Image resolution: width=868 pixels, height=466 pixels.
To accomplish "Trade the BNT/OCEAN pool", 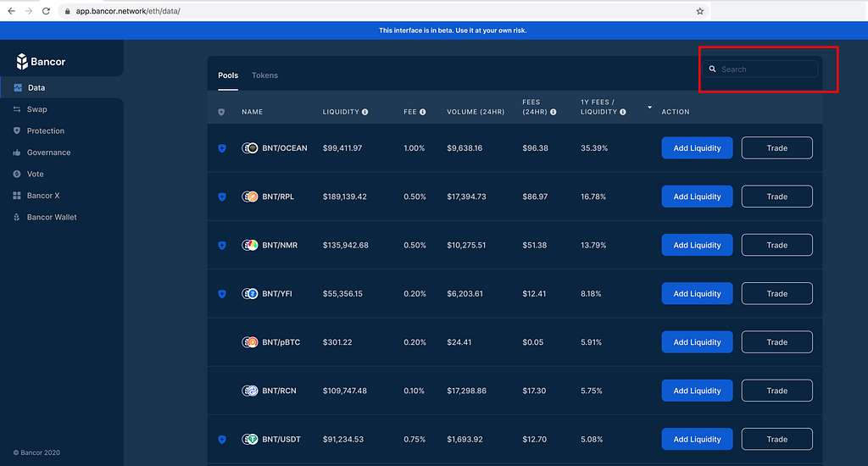I will click(777, 147).
